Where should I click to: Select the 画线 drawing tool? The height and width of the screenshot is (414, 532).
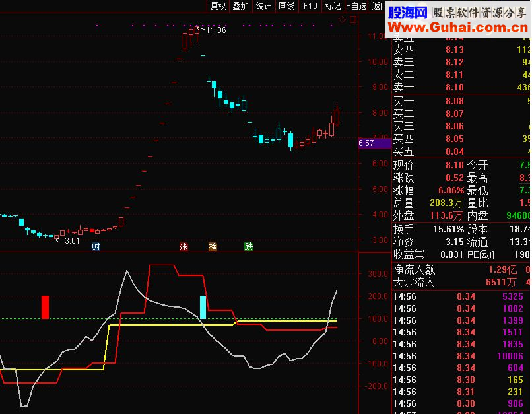[x=286, y=6]
